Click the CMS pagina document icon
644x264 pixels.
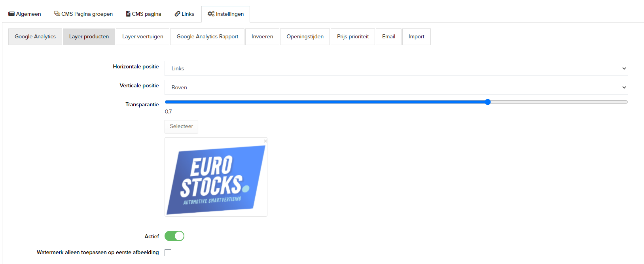128,14
